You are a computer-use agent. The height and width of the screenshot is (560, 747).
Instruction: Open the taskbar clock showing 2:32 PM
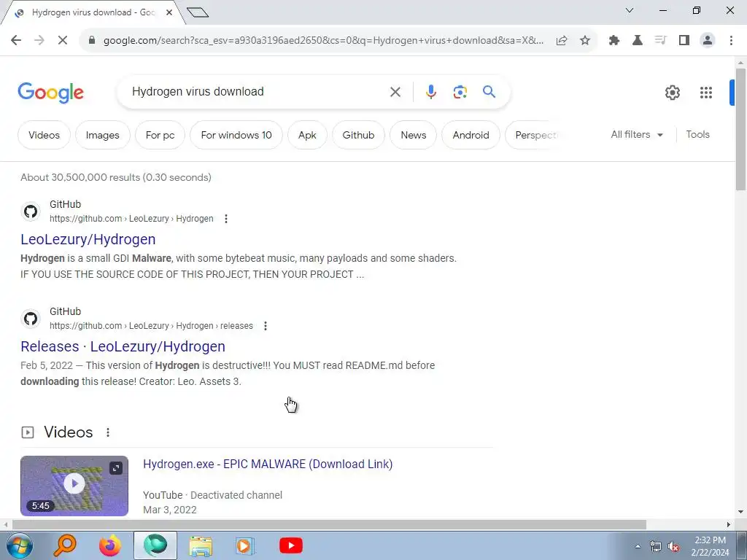point(710,546)
